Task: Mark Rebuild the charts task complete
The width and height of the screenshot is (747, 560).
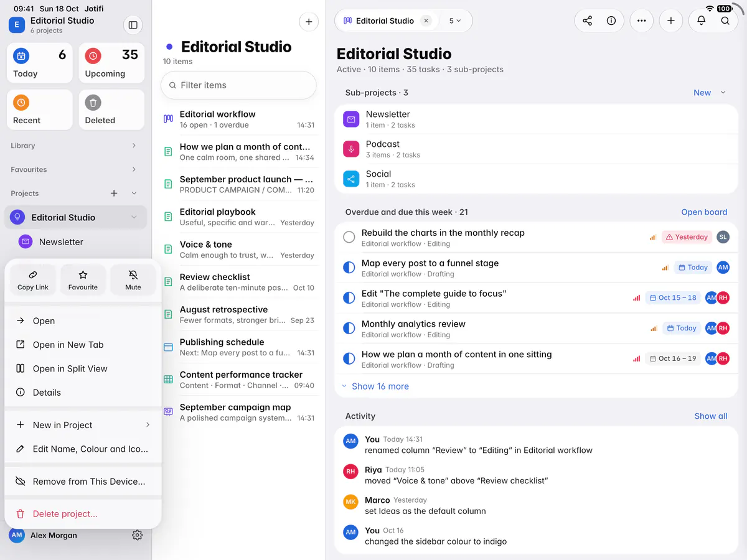Action: (349, 237)
